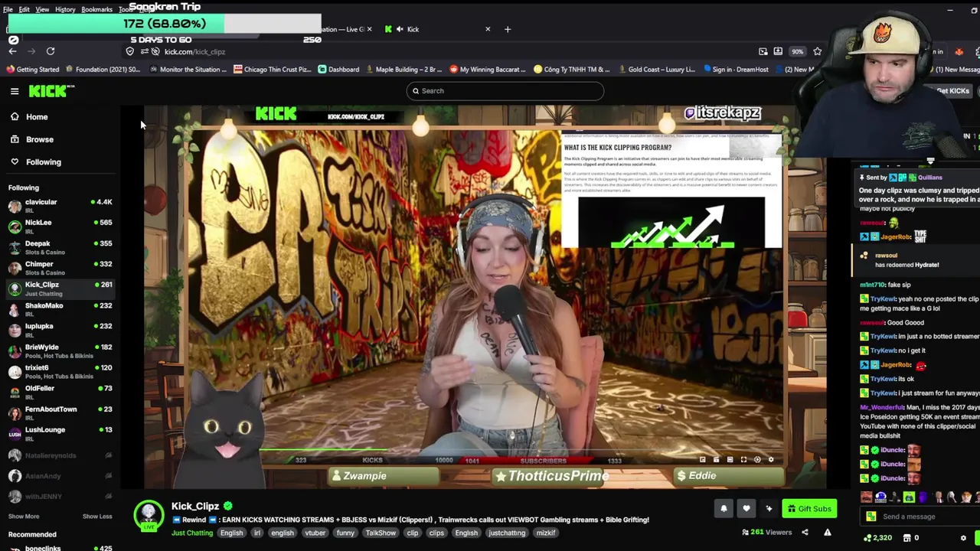Open Sign in - DreamHost bookmark
The image size is (980, 551).
coord(735,70)
